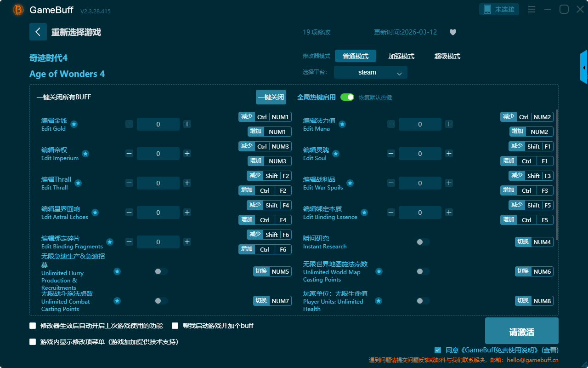Decrease Edit Soul value with minus

point(391,154)
